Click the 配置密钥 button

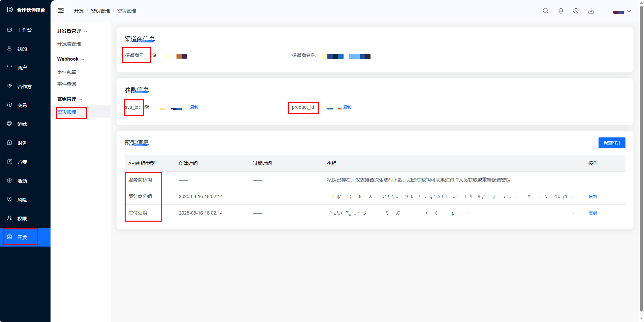[612, 143]
